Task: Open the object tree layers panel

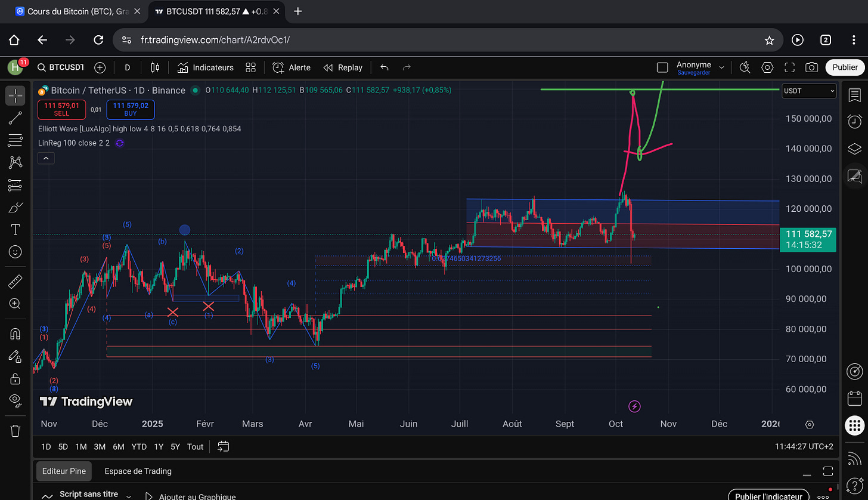Action: (x=854, y=149)
